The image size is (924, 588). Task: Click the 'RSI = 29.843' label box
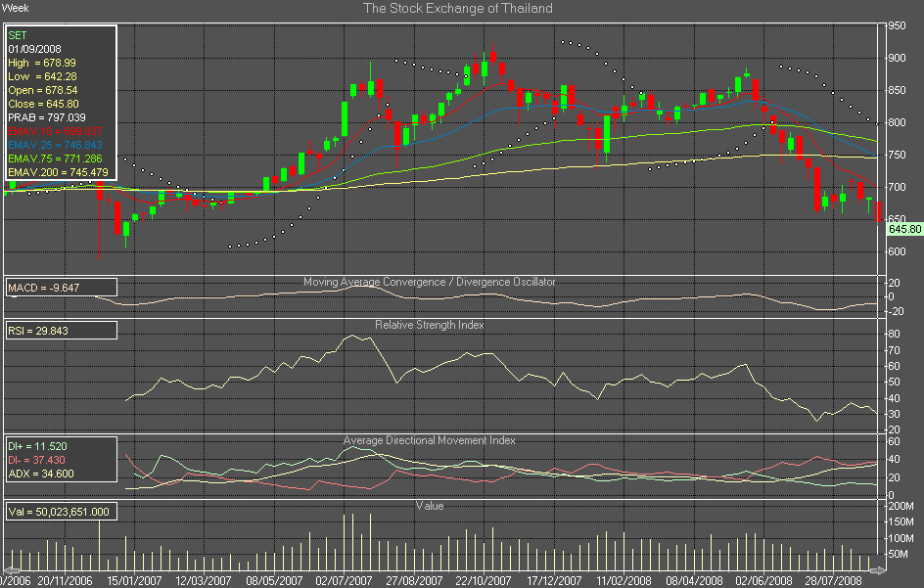point(62,331)
